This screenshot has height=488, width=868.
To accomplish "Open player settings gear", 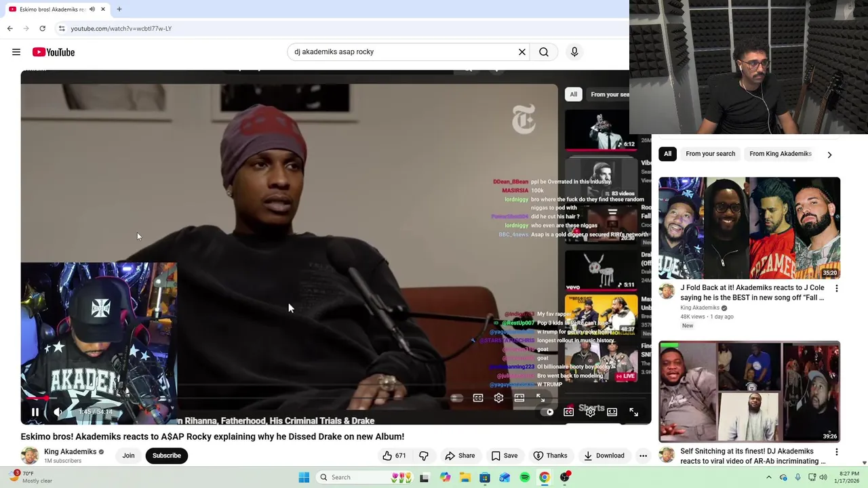I will click(591, 412).
